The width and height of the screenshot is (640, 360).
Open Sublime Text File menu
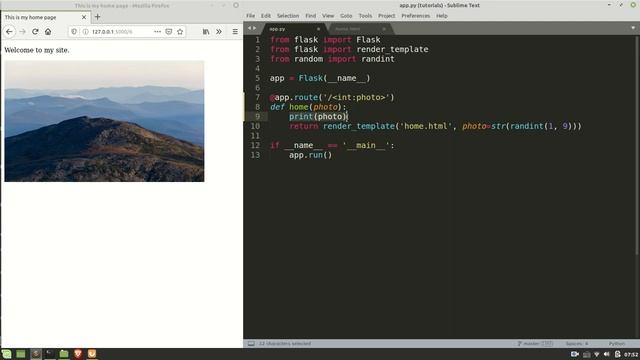pos(250,16)
